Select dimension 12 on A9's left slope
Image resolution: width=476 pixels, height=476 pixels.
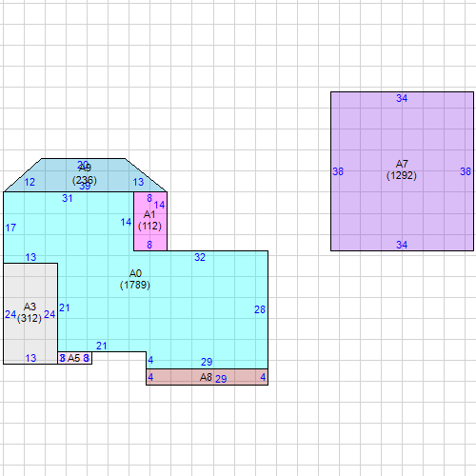[30, 183]
